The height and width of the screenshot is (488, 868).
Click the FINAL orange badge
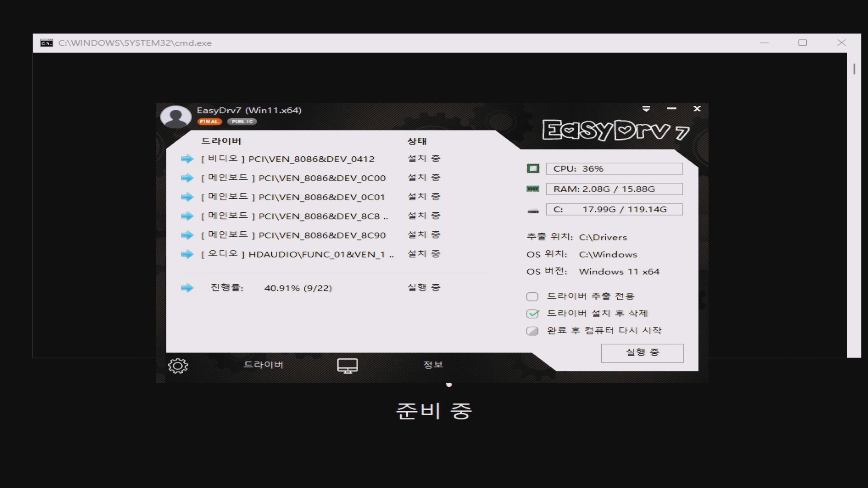[209, 122]
